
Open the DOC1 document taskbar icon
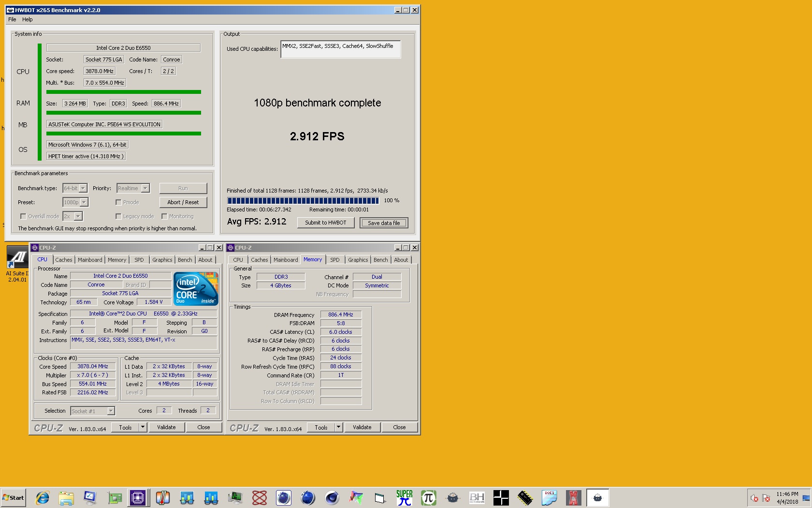pyautogui.click(x=550, y=497)
